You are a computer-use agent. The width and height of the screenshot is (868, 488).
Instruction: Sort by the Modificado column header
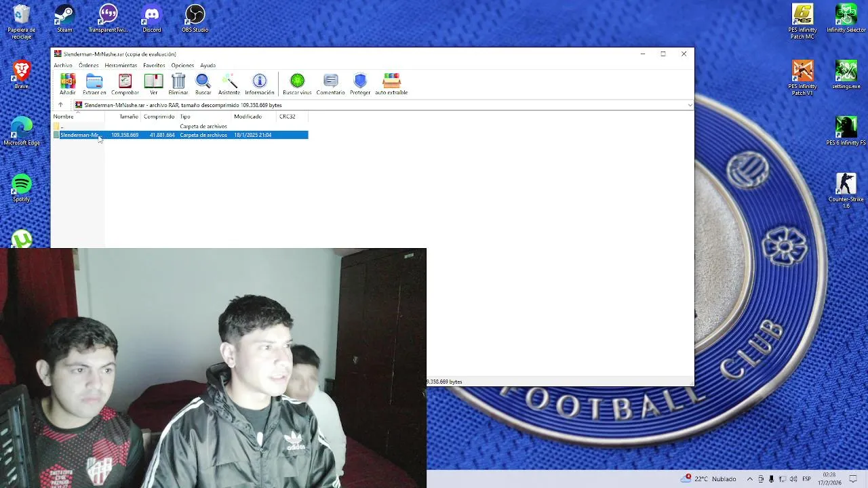coord(254,117)
